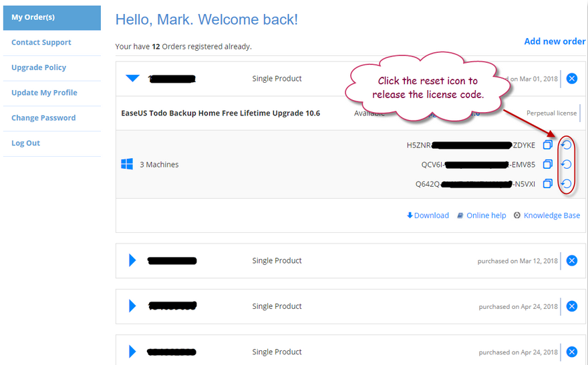This screenshot has width=588, height=365.
Task: Reset the license code ending in ZDYKE
Action: point(566,145)
